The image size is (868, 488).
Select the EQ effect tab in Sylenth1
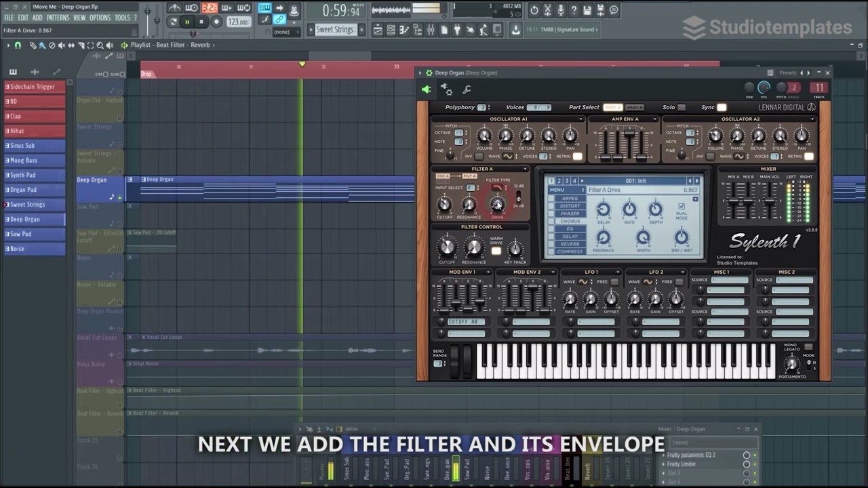570,229
